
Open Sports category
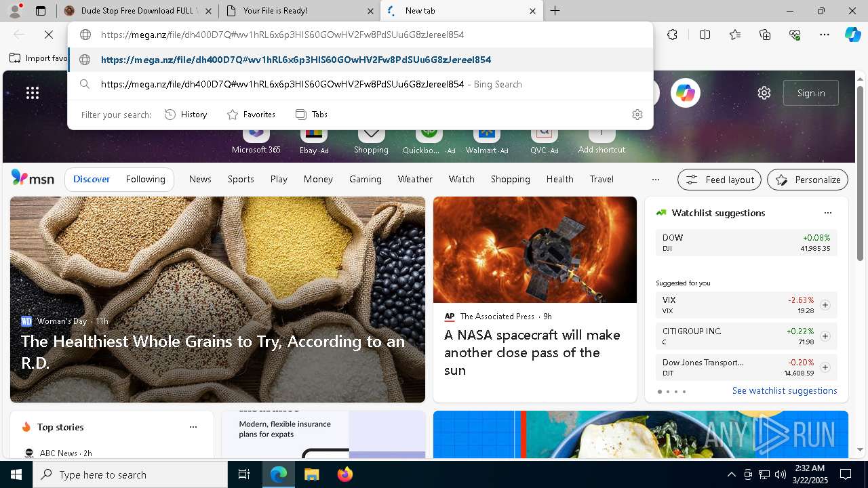click(x=241, y=179)
